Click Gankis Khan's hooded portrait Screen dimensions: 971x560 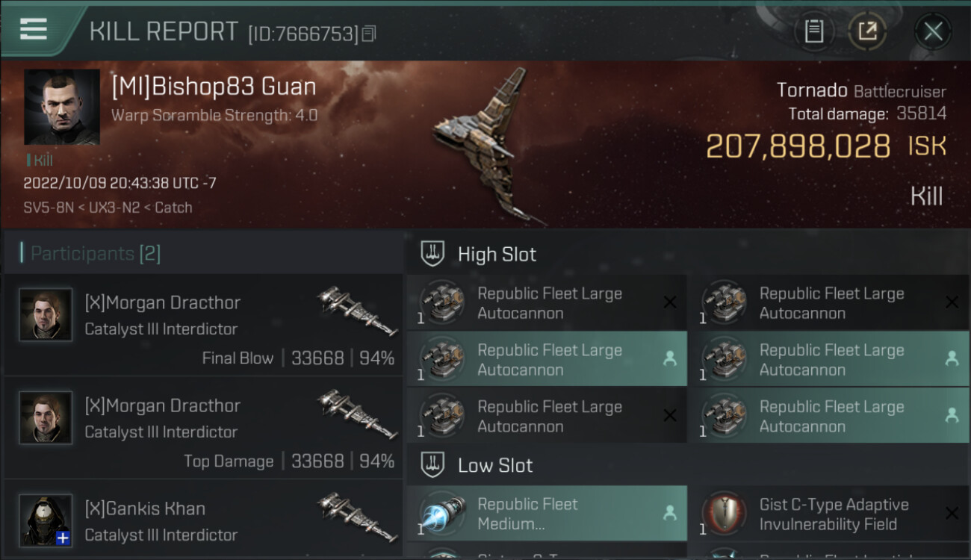46,520
